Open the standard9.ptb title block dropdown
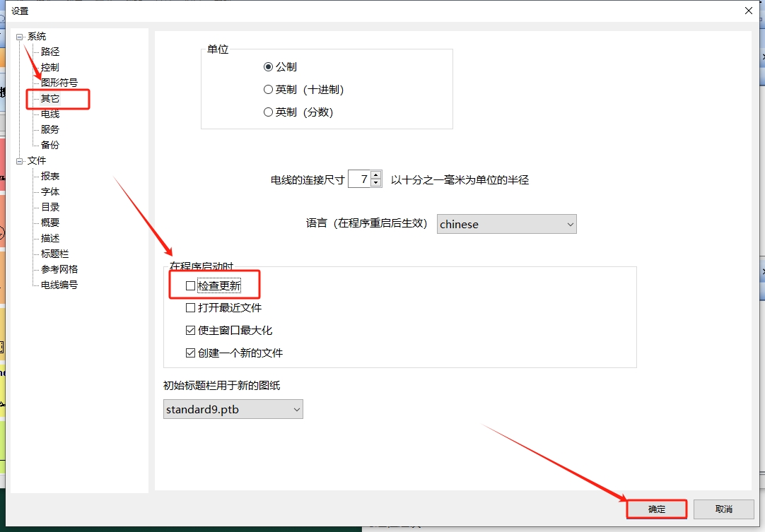Viewport: 765px width, 532px height. tap(233, 409)
